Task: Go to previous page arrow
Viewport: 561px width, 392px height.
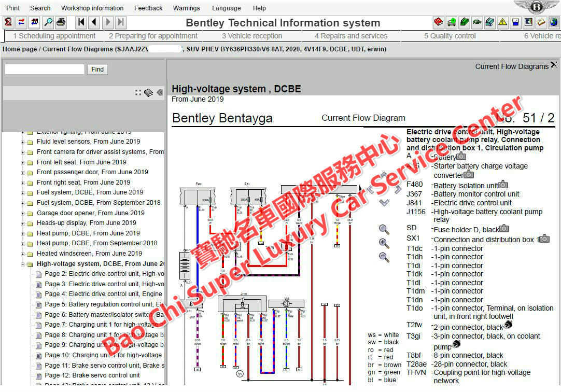Action: click(x=94, y=22)
